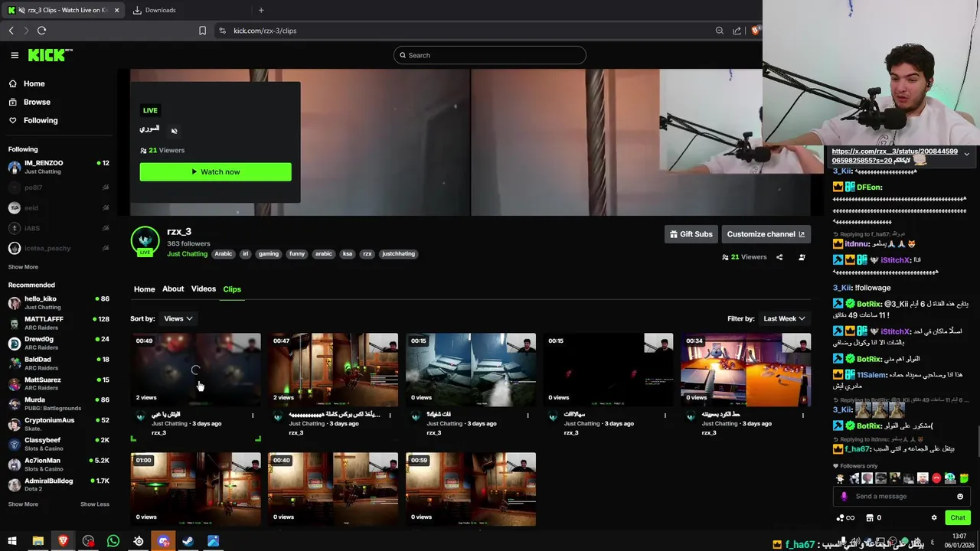Click the Kick search field
The width and height of the screenshot is (980, 551).
[490, 55]
